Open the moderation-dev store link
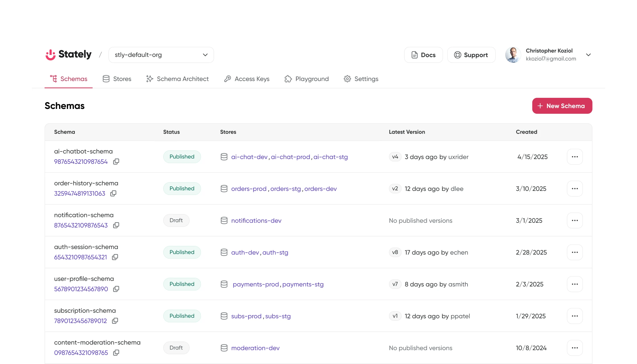This screenshot has width=637, height=364. pos(255,348)
